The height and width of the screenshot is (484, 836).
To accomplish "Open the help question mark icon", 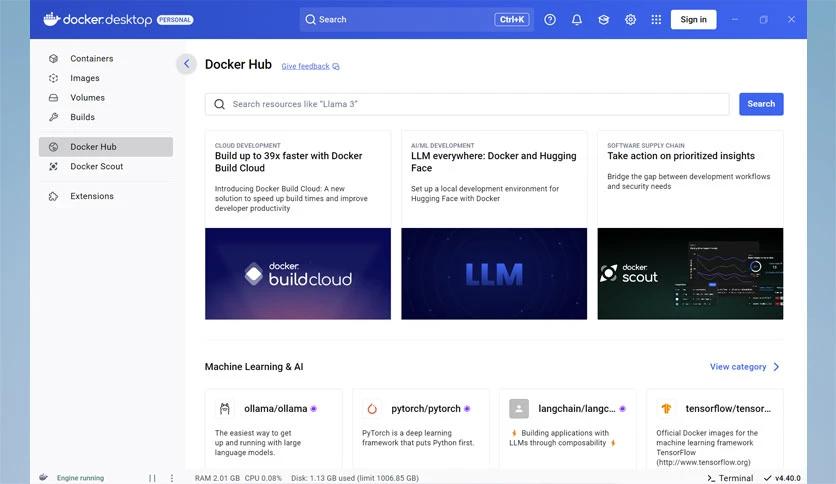I will (550, 20).
